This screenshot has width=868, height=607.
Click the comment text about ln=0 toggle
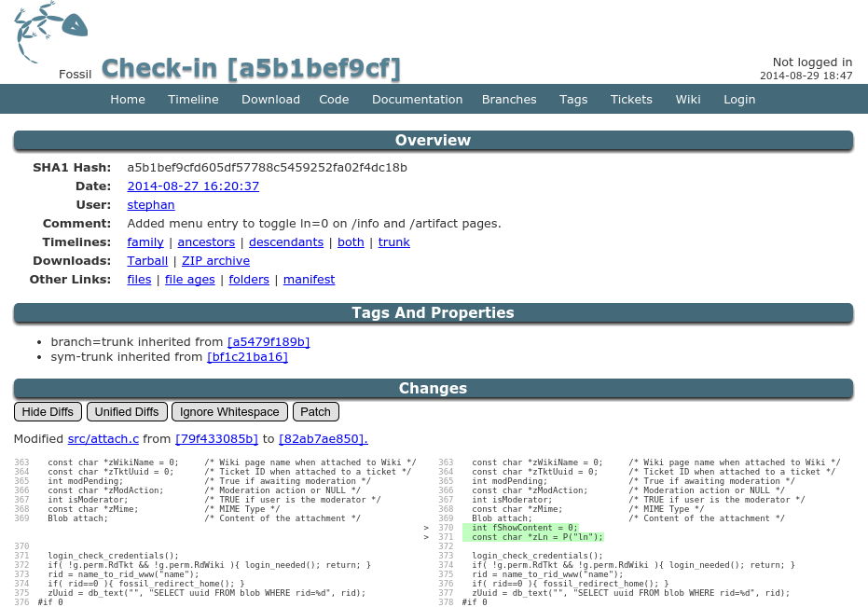pyautogui.click(x=314, y=223)
